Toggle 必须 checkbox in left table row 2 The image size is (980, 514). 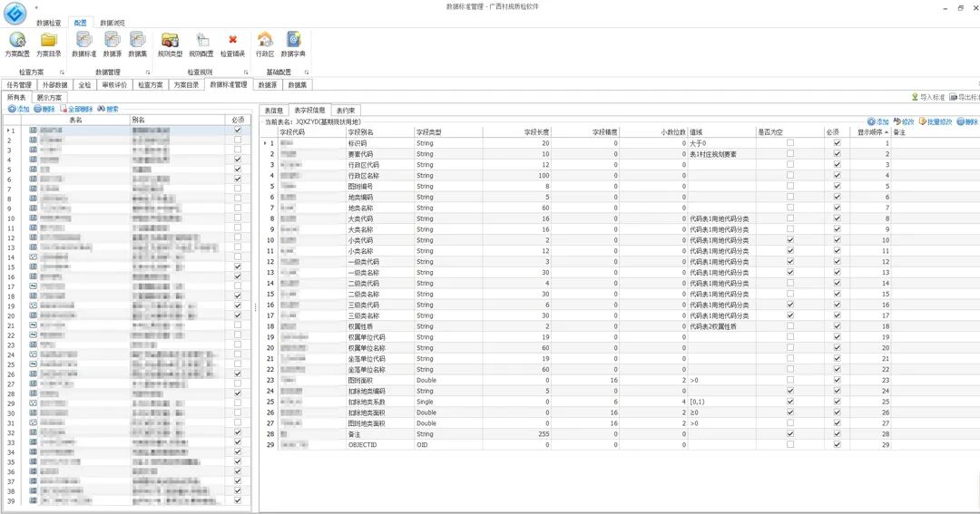(x=238, y=140)
